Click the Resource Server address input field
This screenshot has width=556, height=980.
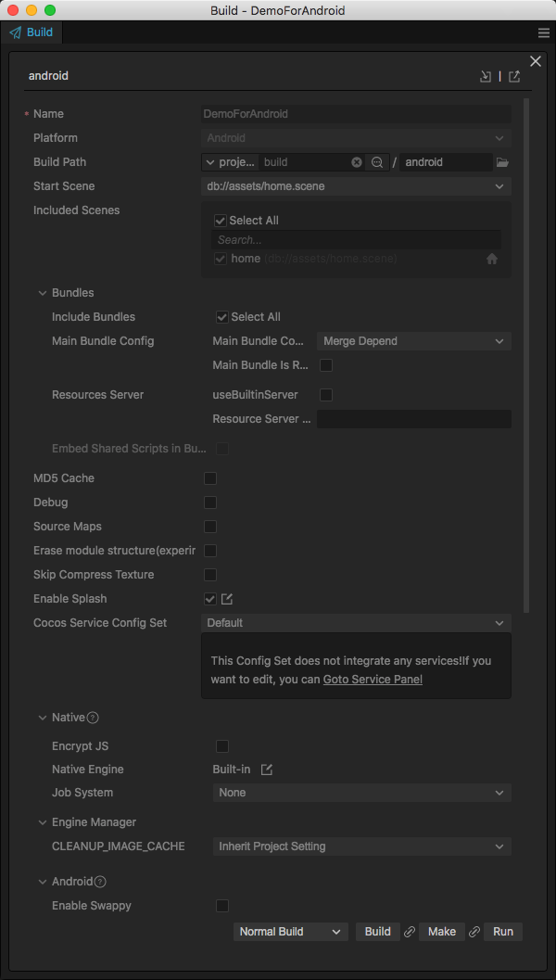point(413,419)
